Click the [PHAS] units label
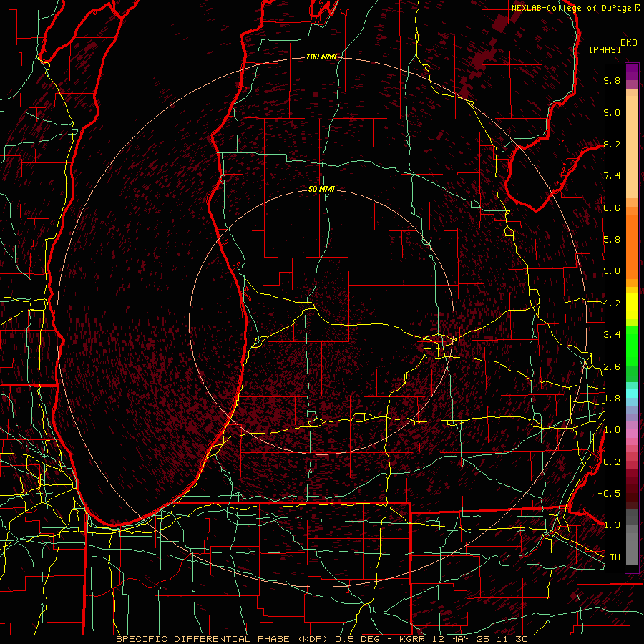The height and width of the screenshot is (644, 644). 605,50
